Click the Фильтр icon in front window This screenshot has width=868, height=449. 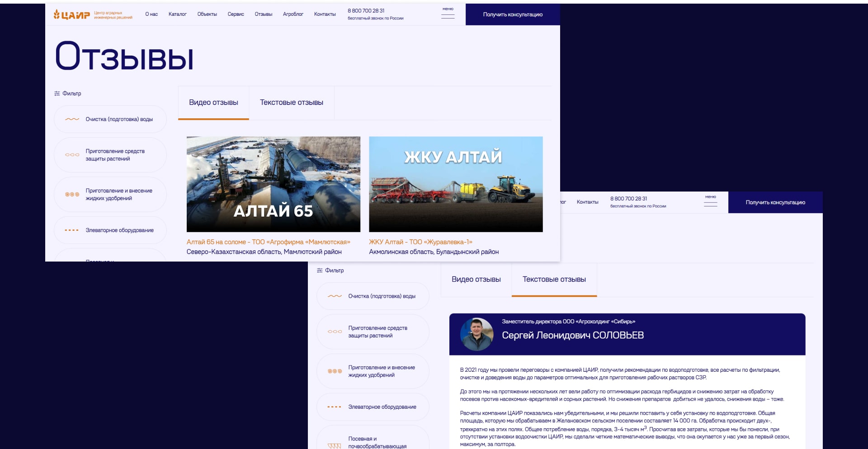[x=57, y=94]
